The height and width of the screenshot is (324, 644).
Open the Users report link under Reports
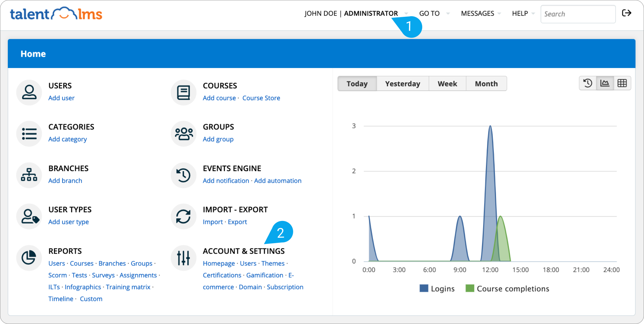57,264
